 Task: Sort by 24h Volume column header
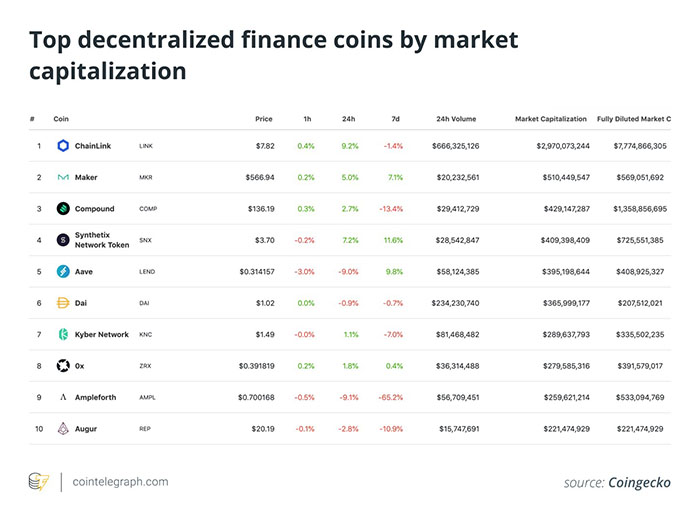point(456,119)
